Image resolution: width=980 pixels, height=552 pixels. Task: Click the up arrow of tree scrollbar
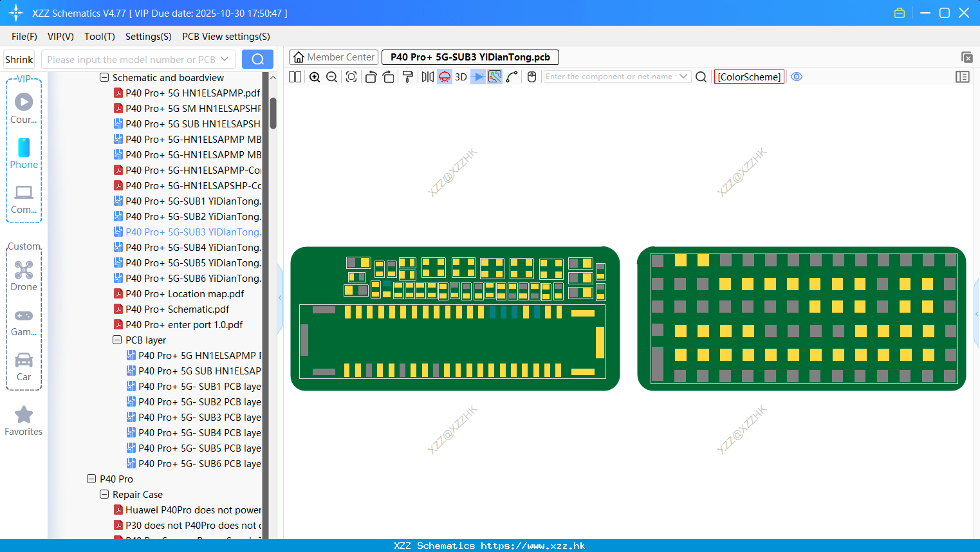pyautogui.click(x=273, y=77)
